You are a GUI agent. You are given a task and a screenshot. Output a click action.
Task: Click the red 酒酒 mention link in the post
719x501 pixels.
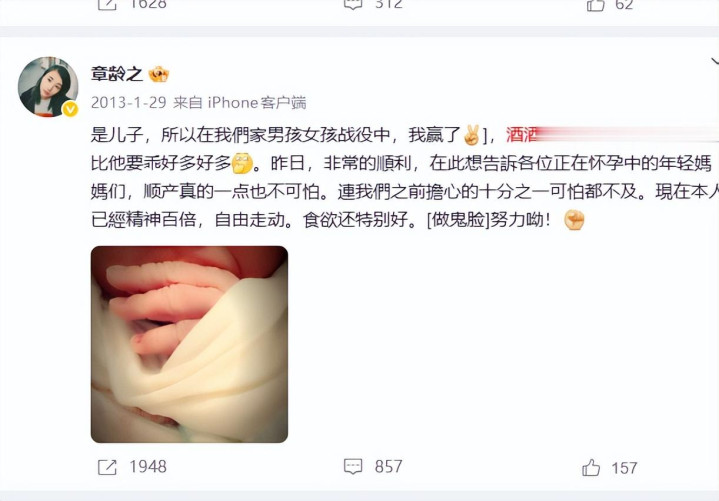[521, 135]
